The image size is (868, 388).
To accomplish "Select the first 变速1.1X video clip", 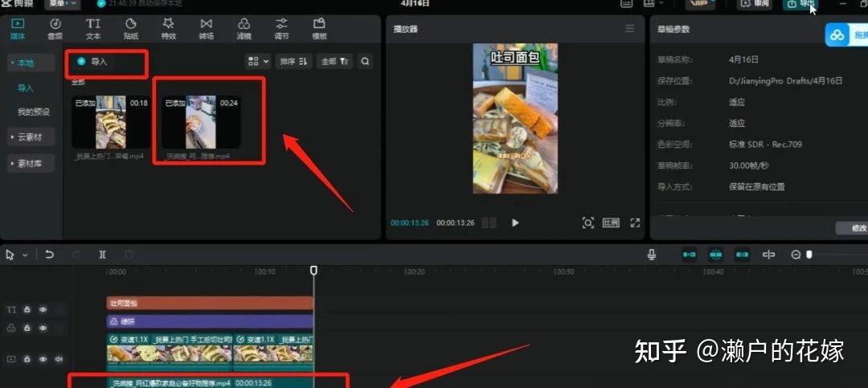I will tap(170, 352).
